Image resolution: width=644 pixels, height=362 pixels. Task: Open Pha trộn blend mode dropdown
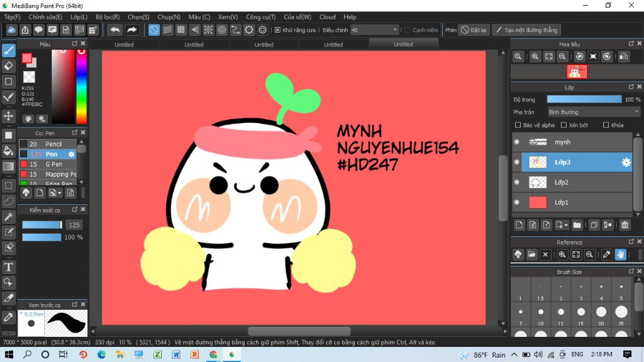tap(594, 112)
